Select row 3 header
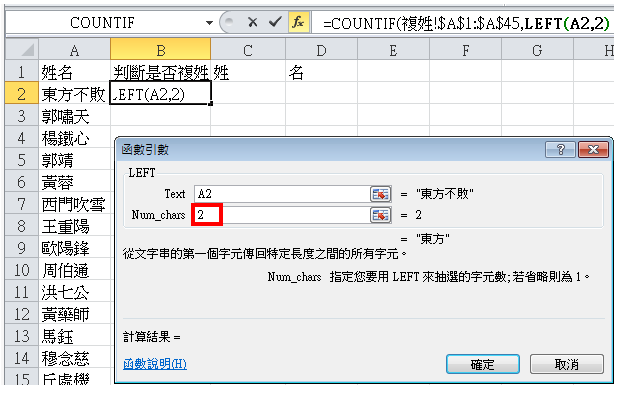 click(22, 116)
